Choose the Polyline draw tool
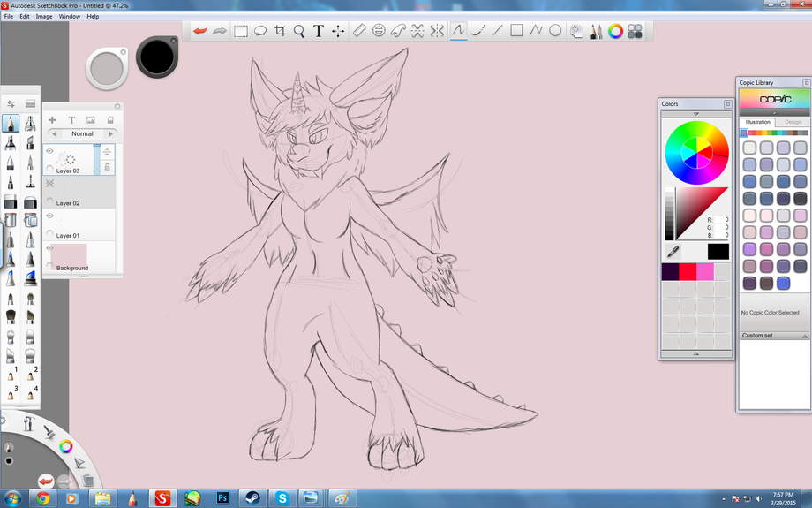Screen dimensions: 812x508 536,31
